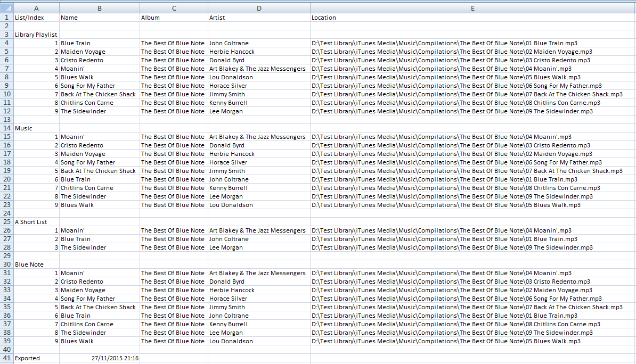The width and height of the screenshot is (636, 364).
Task: Select row 24 header
Action: coord(7,213)
